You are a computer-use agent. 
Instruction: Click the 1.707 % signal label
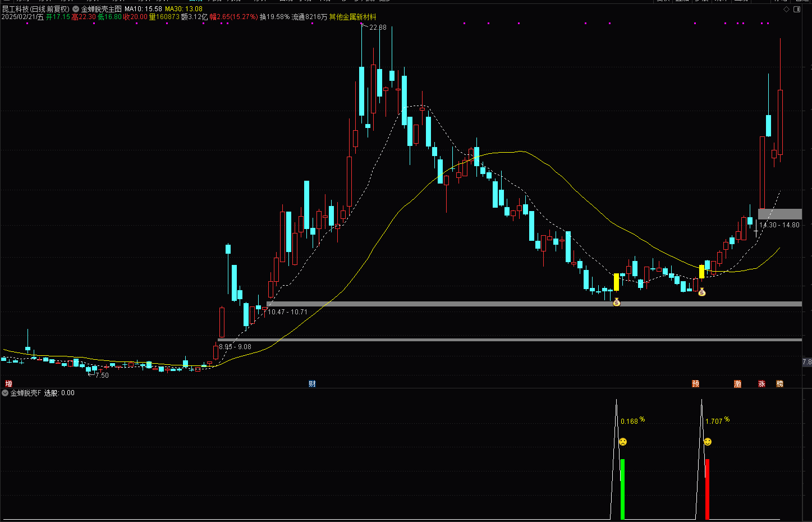coord(718,420)
